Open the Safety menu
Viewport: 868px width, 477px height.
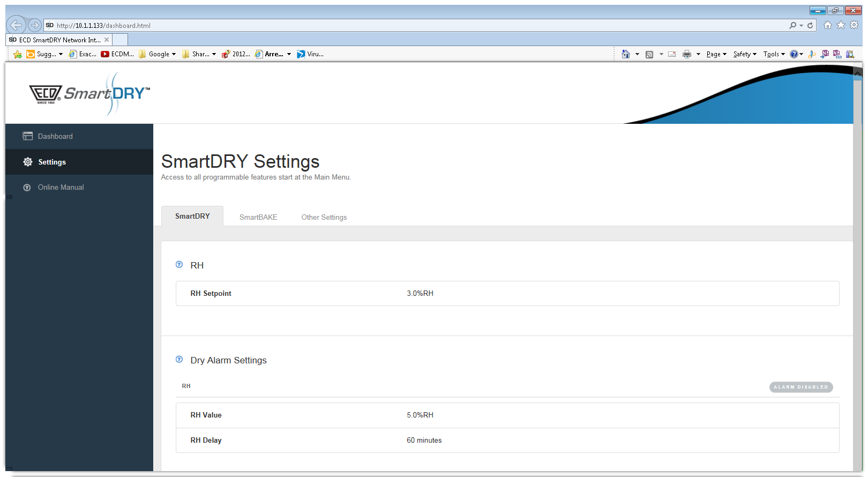[x=745, y=54]
